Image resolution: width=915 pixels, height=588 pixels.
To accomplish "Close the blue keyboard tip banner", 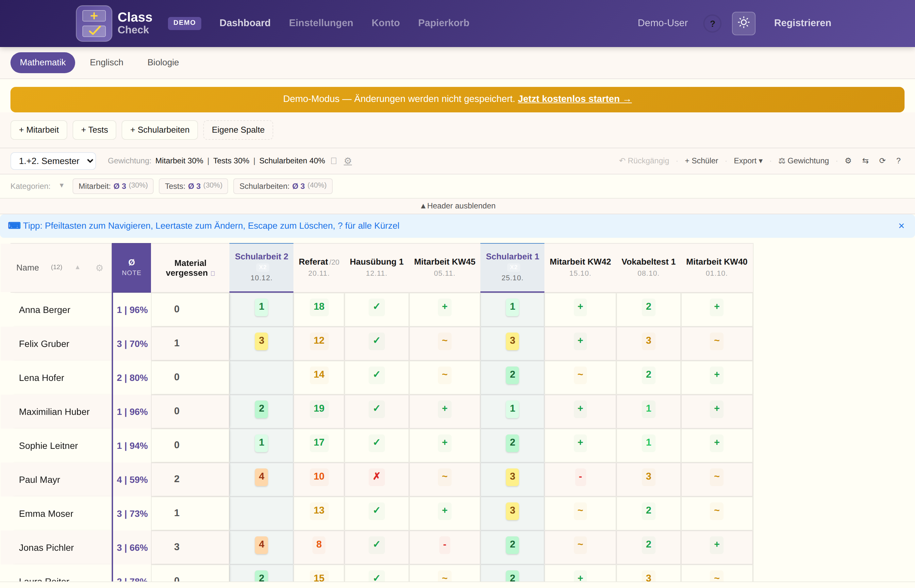I will (x=901, y=226).
